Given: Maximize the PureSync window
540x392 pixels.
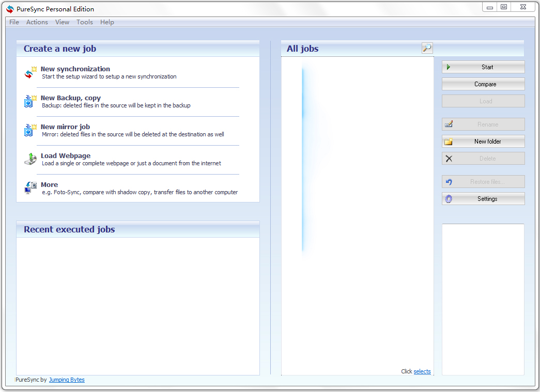Looking at the screenshot, I should (x=504, y=7).
